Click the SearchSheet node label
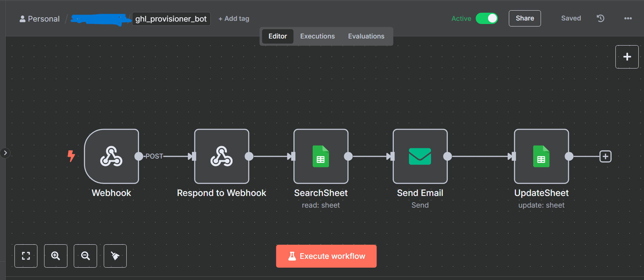Image resolution: width=644 pixels, height=280 pixels. 321,193
